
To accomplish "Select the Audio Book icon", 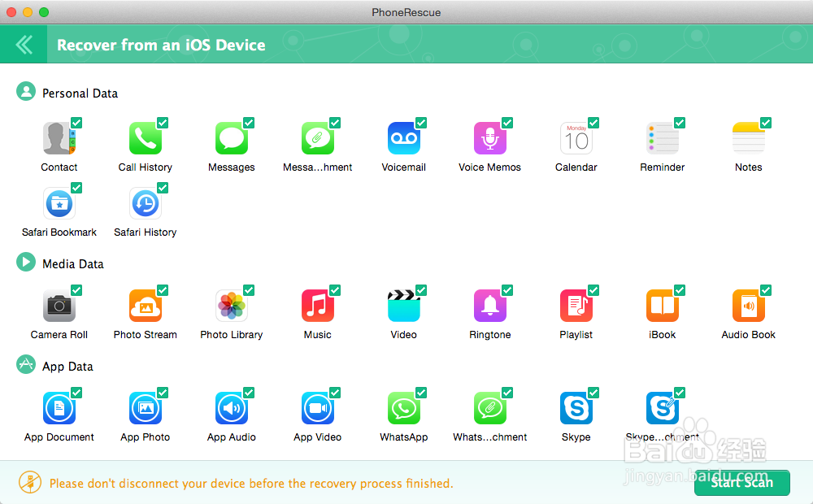I will (748, 306).
